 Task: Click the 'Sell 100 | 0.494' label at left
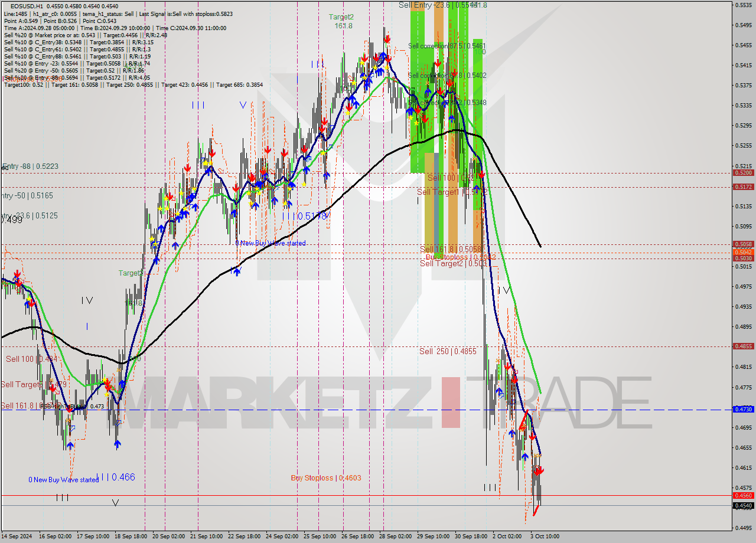31,359
